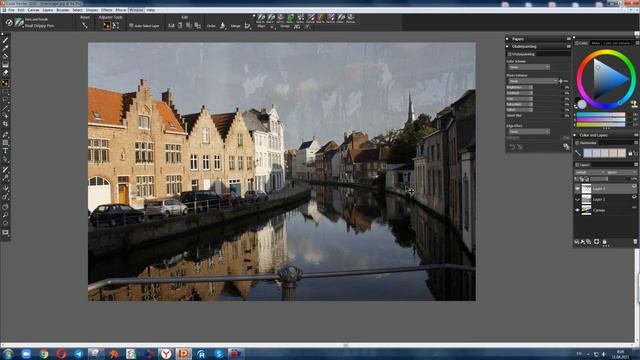
Task: Toggle Auto Select Layer checkbox
Action: [131, 26]
